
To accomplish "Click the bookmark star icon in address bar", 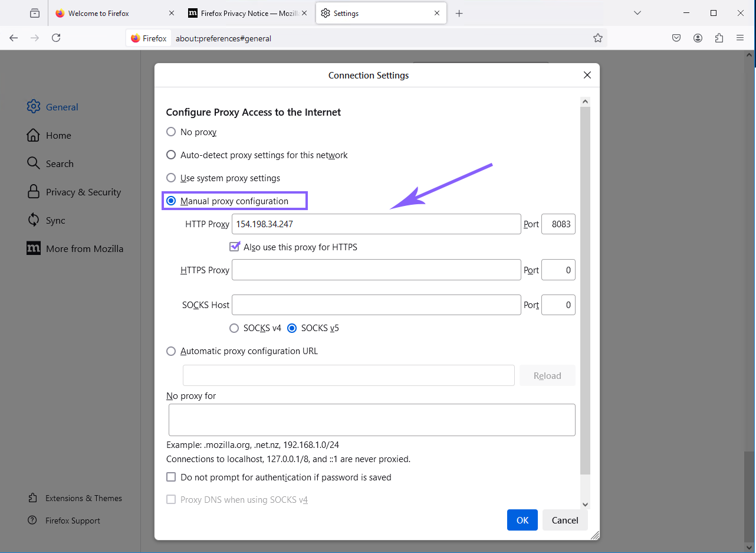I will pos(597,38).
